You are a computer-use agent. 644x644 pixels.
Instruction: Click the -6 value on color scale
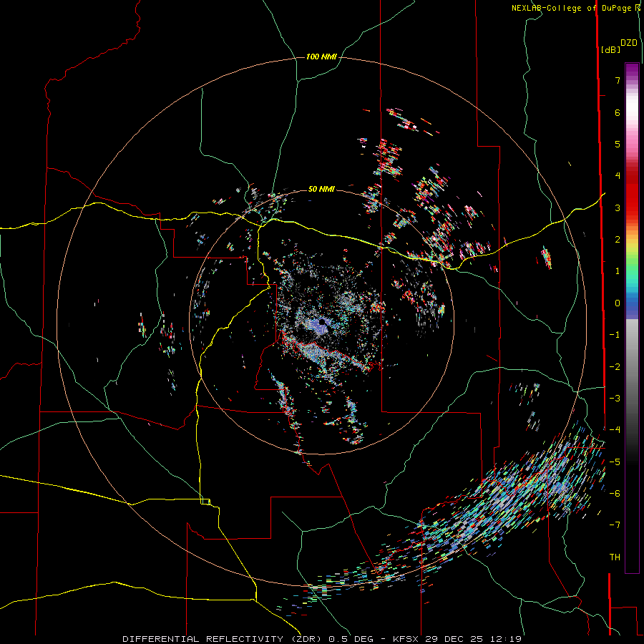[615, 494]
